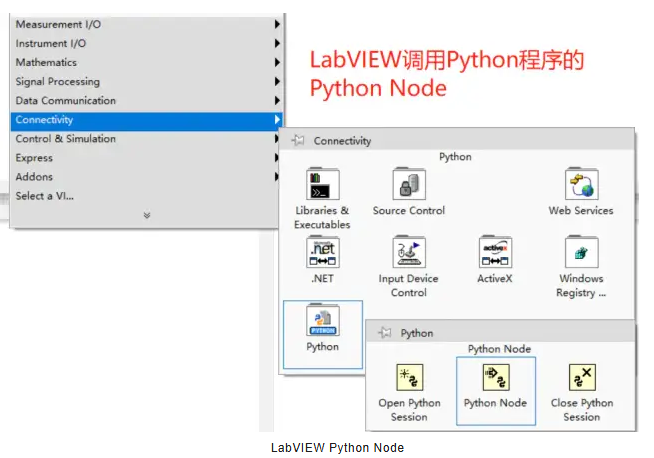654x458 pixels.
Task: Open the Windows Registry palette icon
Action: (x=580, y=254)
